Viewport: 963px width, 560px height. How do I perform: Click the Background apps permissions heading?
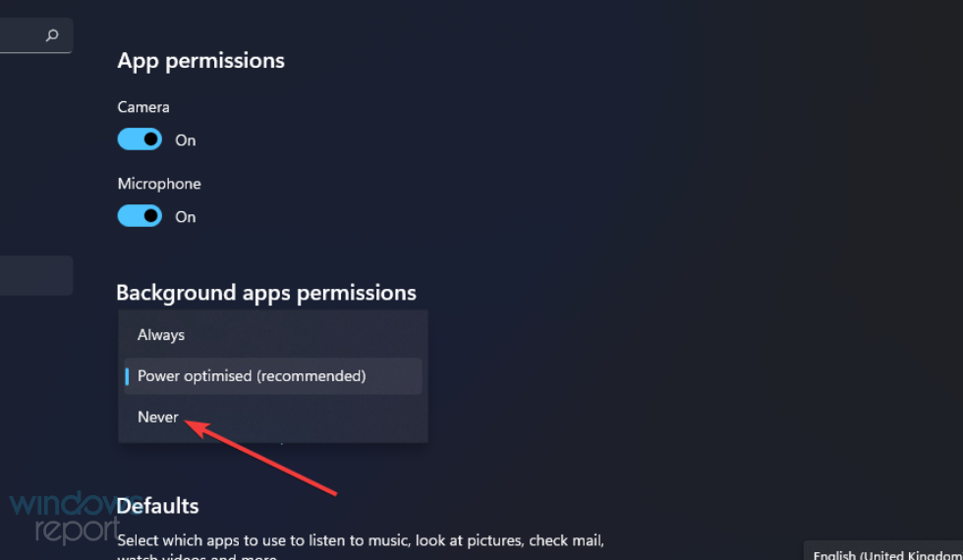266,293
